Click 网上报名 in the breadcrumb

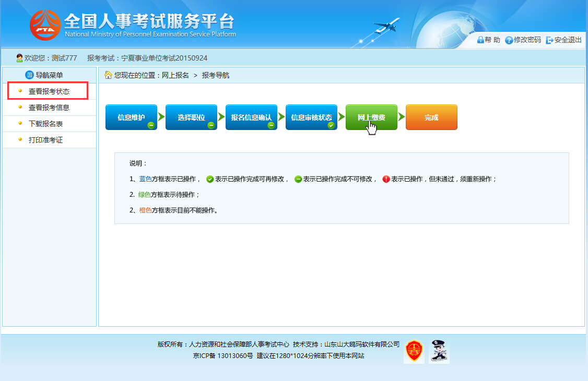175,75
